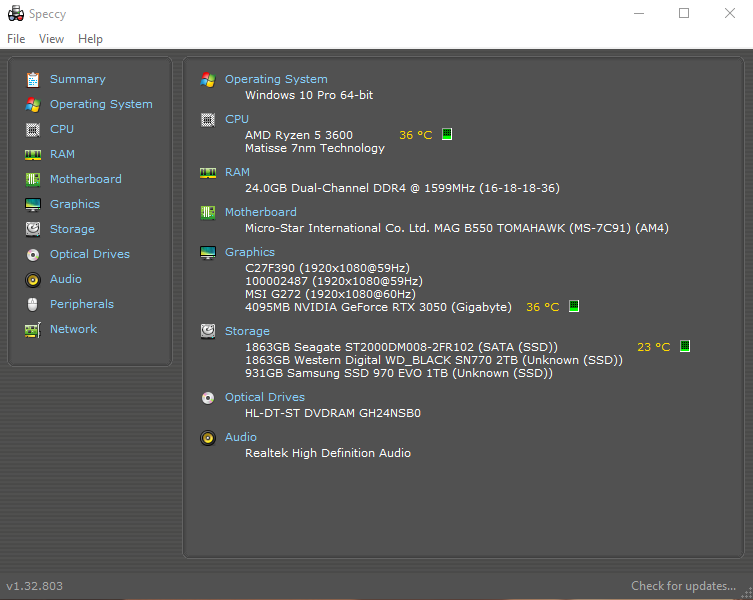Open the File menu
Screen dimensions: 753x600
click(16, 39)
